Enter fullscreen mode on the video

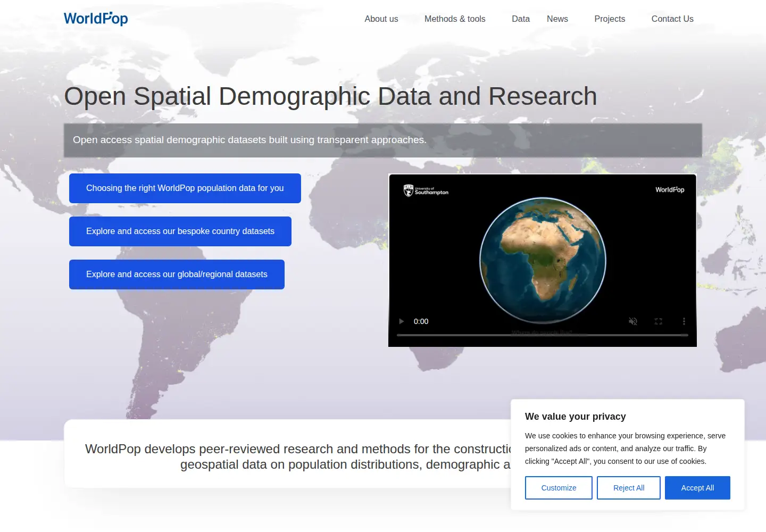click(659, 321)
